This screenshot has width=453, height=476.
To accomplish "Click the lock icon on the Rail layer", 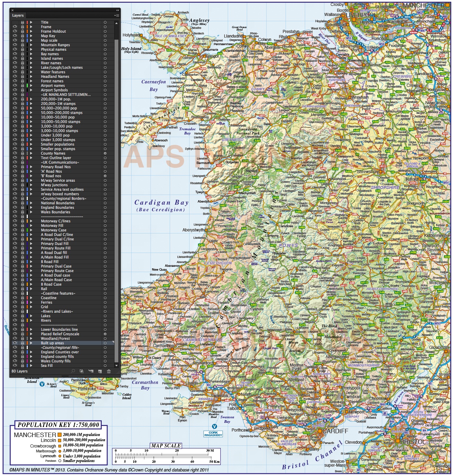I will tap(23, 289).
